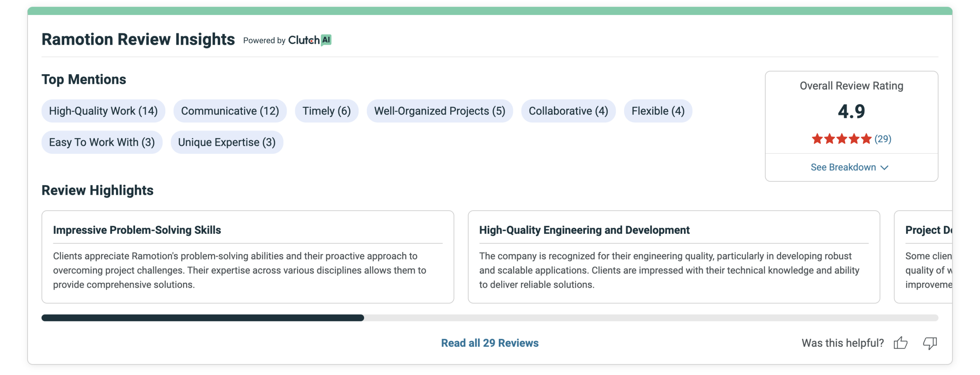Screen dimensions: 980x375
Task: Click the Flexible (4) mention tag
Action: coord(657,111)
